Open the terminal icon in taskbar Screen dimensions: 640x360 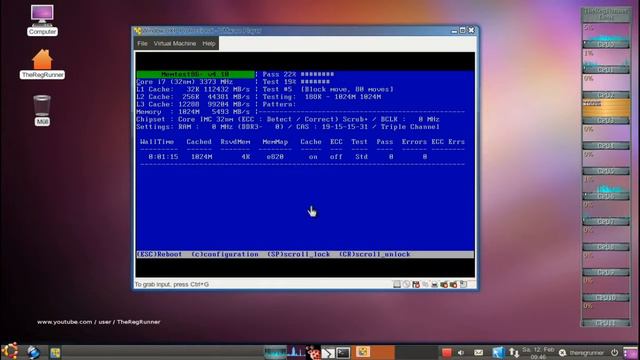point(343,352)
